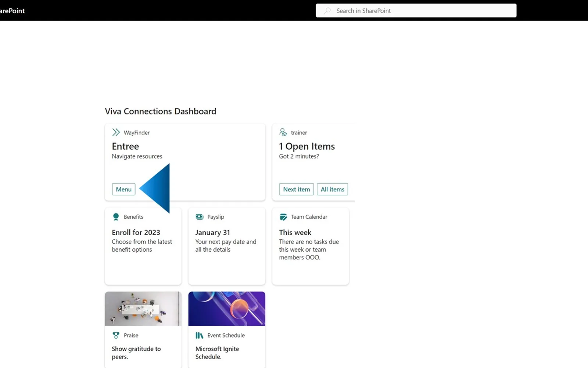Viewport: 588px width, 368px height.
Task: Open the January 31 payslip card
Action: pyautogui.click(x=227, y=246)
